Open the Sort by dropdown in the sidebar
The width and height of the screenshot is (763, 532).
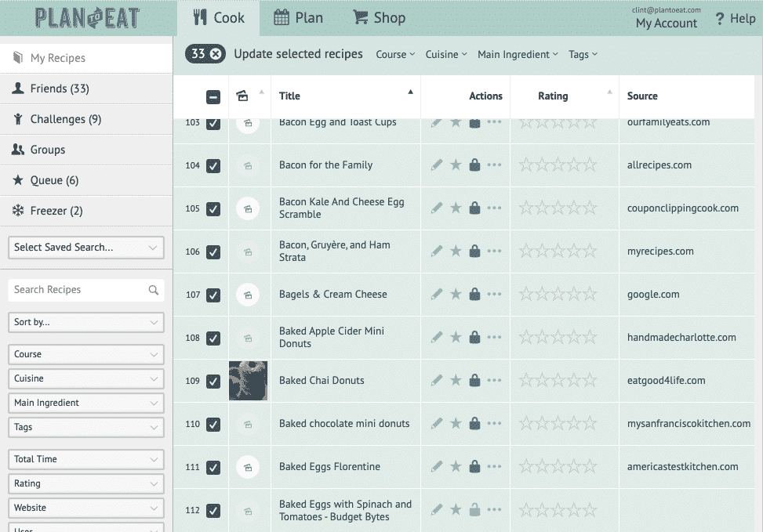[x=86, y=322]
